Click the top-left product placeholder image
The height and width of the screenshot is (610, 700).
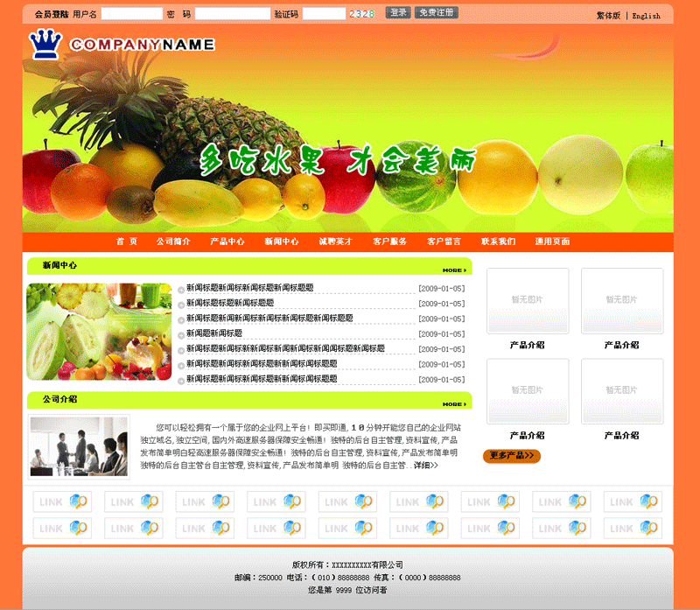point(528,300)
